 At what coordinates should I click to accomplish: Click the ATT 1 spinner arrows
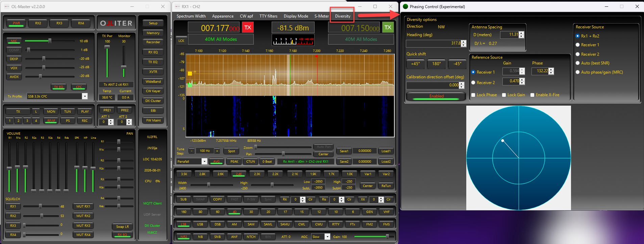(x=111, y=122)
